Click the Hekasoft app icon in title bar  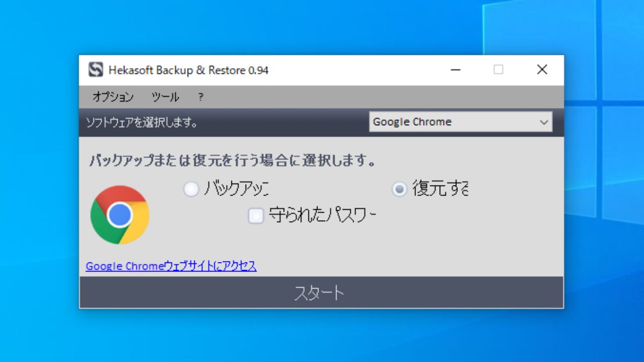(96, 70)
